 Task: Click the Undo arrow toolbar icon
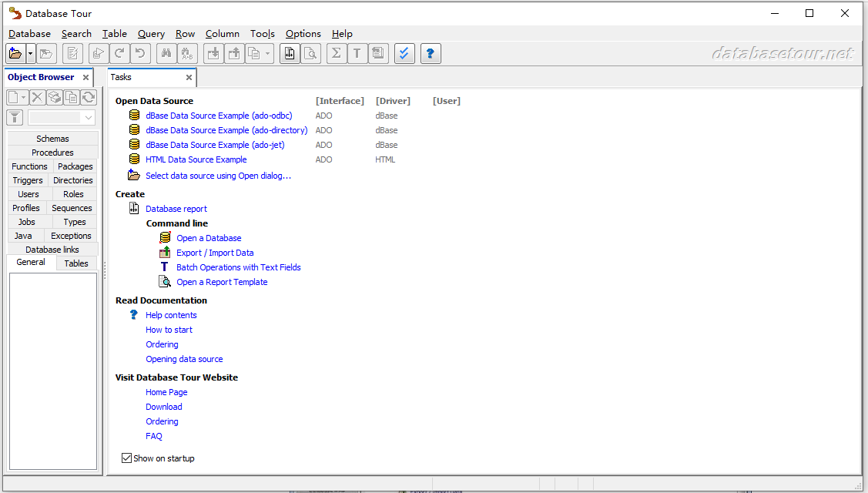coord(140,54)
